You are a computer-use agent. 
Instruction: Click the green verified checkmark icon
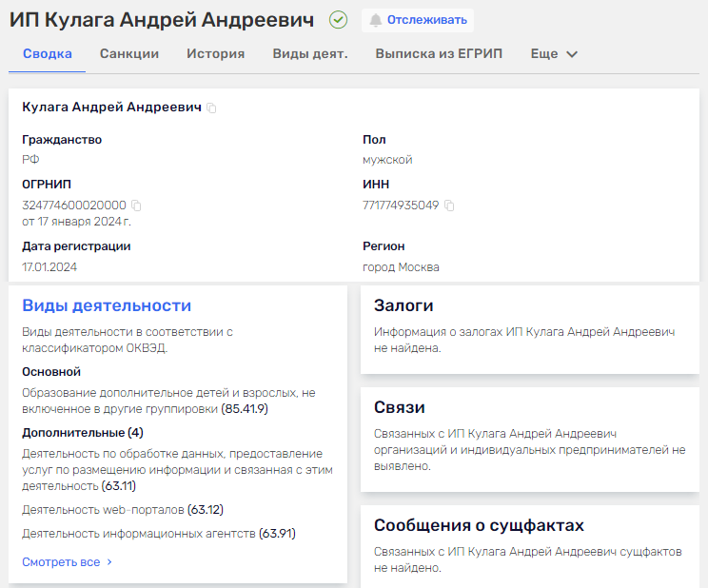coord(338,20)
